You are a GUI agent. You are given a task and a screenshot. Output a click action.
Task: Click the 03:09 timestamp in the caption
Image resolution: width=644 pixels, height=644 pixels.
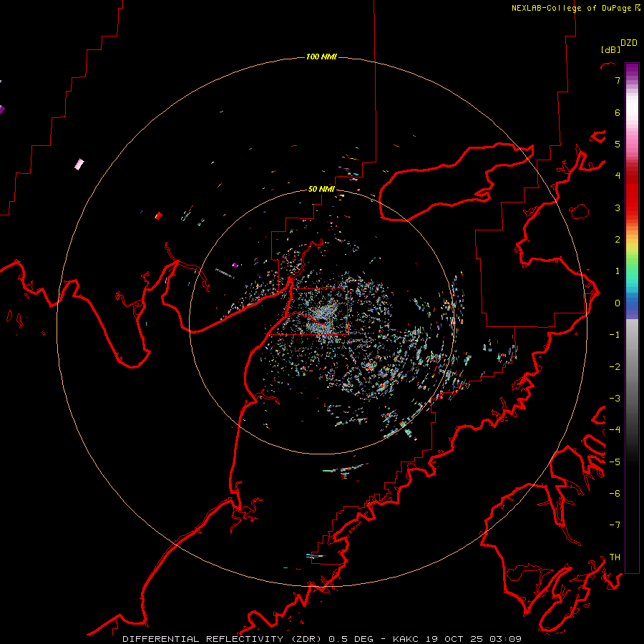pos(505,639)
